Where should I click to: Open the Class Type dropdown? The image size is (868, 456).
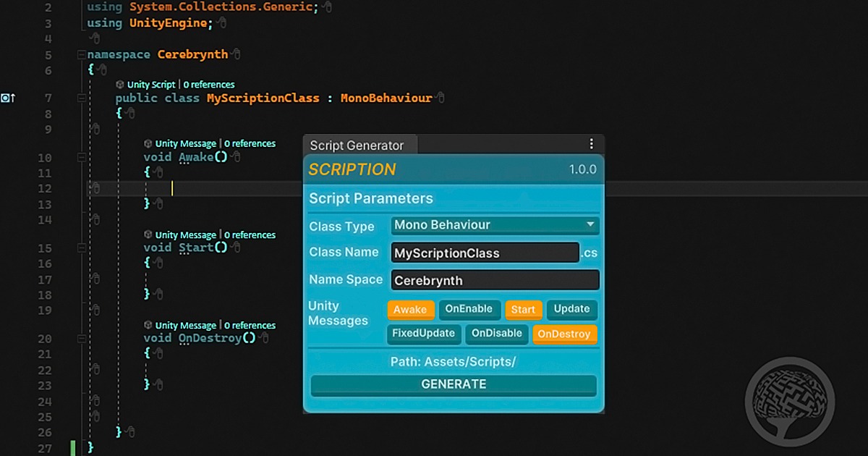(x=495, y=225)
